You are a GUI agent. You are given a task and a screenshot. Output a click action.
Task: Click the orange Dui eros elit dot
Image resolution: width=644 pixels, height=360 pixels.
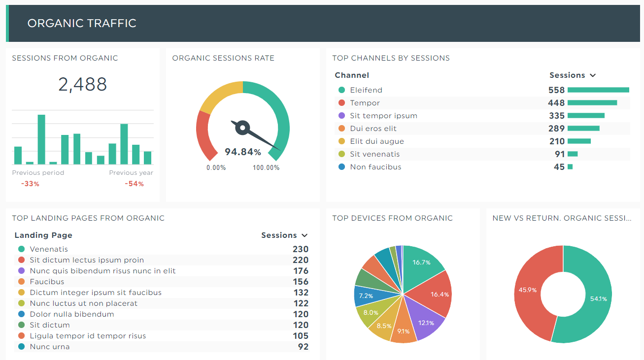tap(341, 129)
